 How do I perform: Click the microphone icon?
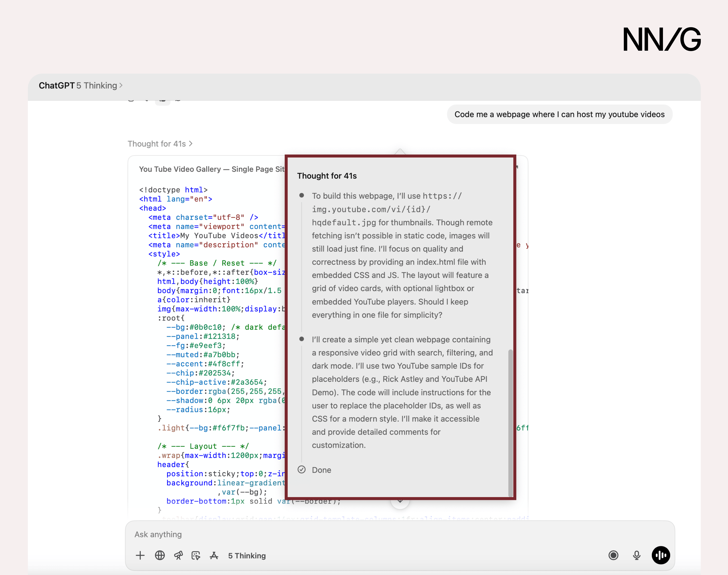(637, 555)
